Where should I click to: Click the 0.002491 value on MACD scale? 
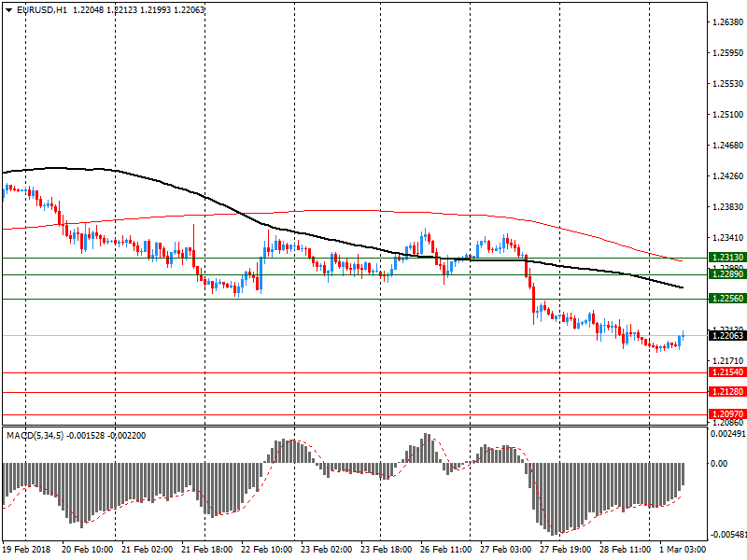pyautogui.click(x=728, y=434)
